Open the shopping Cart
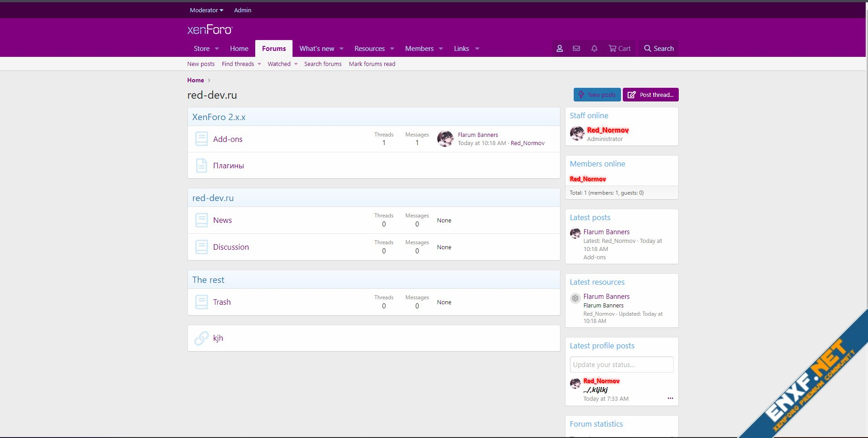The image size is (868, 438). (x=620, y=49)
